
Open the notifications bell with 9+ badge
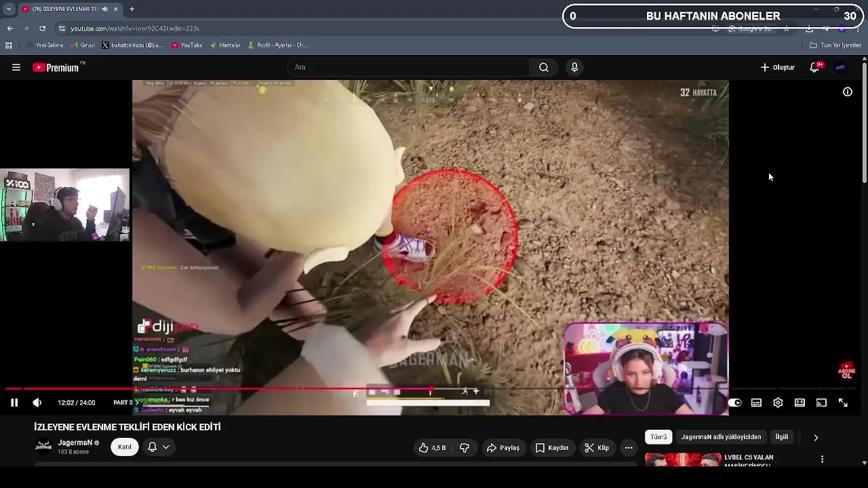click(x=815, y=67)
